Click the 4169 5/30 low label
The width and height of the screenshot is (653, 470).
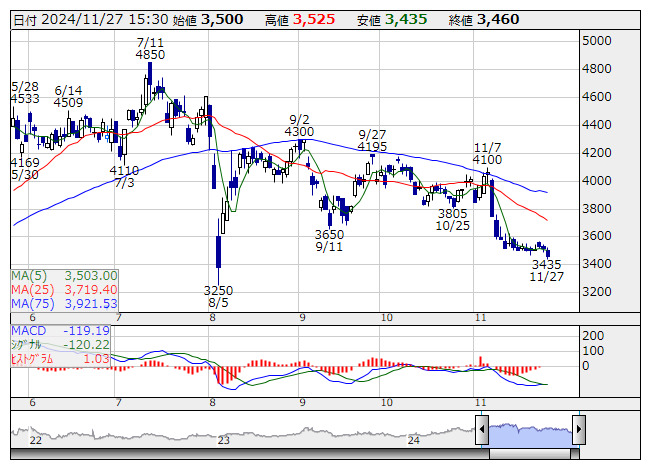click(25, 168)
